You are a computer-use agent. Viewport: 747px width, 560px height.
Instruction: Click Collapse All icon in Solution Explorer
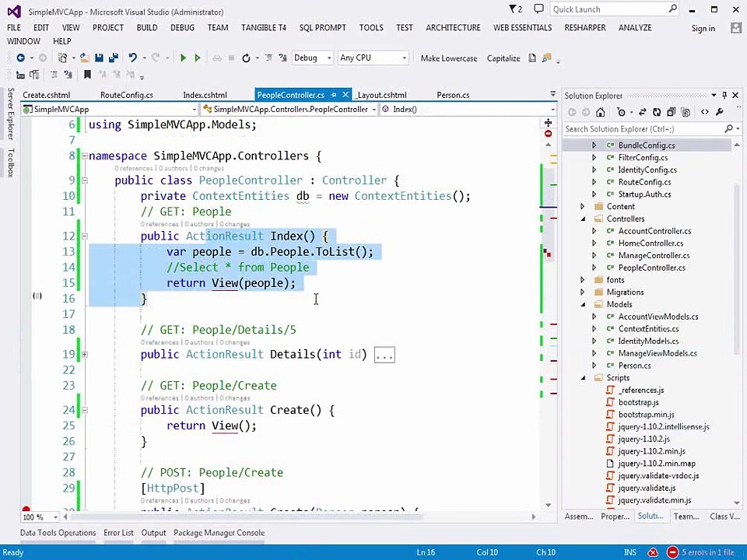pos(672,112)
